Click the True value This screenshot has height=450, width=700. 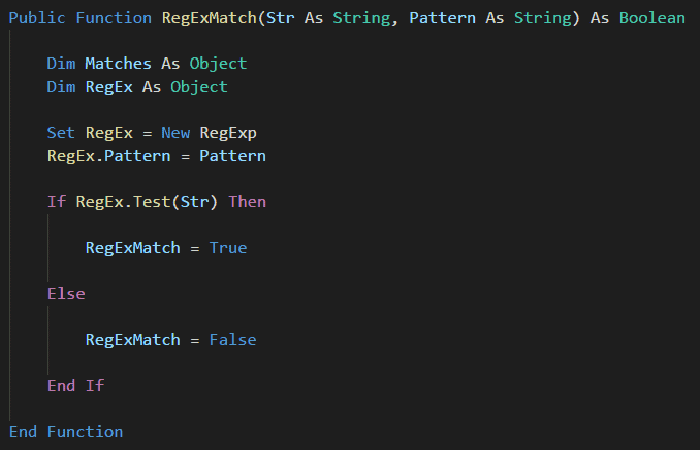coord(228,248)
